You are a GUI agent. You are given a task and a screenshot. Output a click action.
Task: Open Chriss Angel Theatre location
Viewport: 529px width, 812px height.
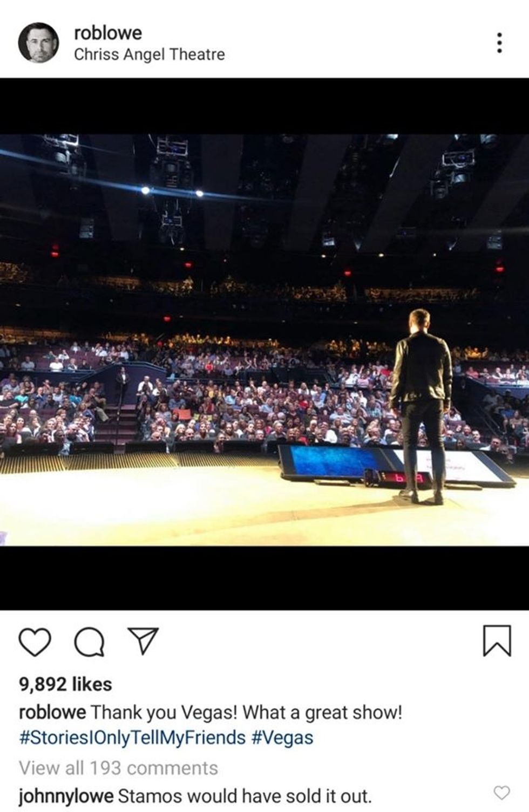point(149,54)
